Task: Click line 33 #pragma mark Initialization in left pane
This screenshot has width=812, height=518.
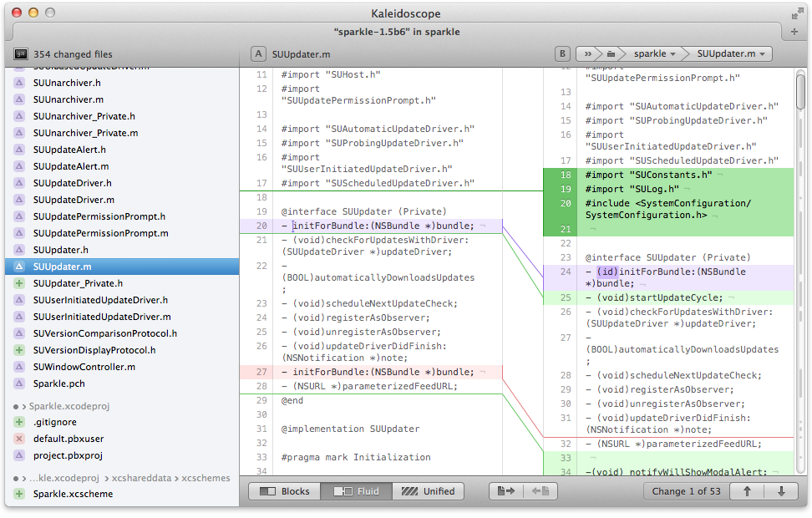Action: click(356, 457)
